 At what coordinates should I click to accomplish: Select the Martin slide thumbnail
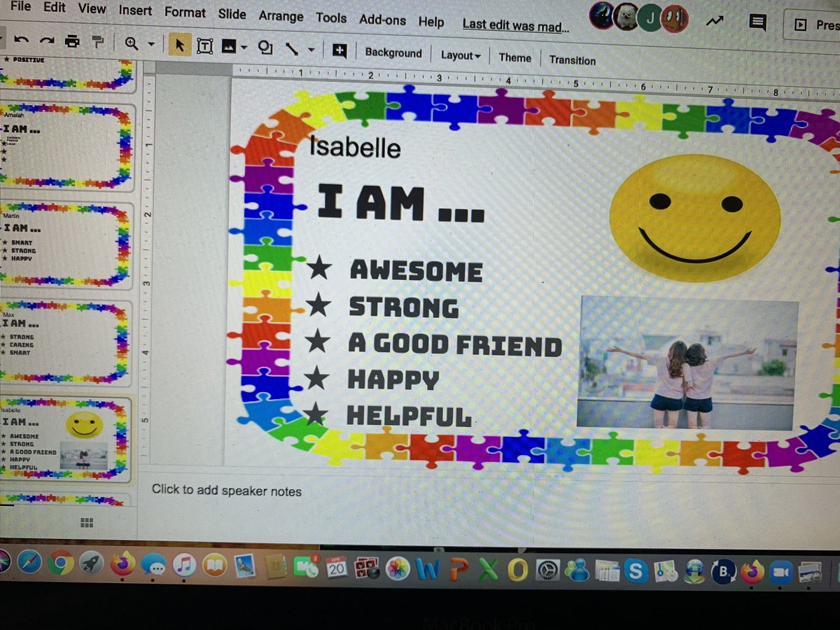pyautogui.click(x=66, y=246)
